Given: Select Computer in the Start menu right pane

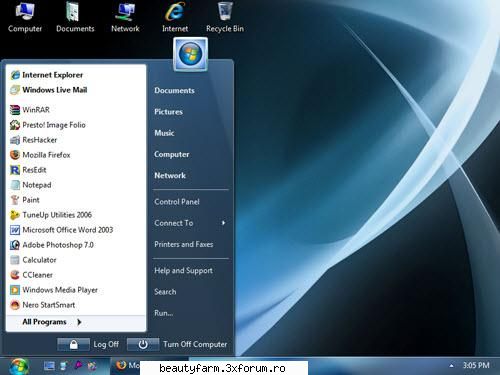Looking at the screenshot, I should [x=172, y=155].
